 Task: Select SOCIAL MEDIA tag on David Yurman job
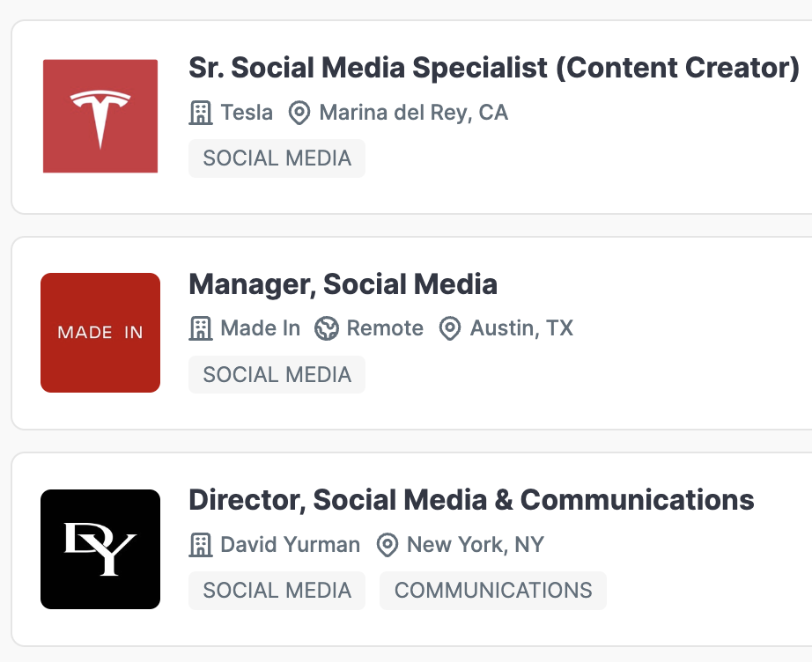(x=277, y=591)
